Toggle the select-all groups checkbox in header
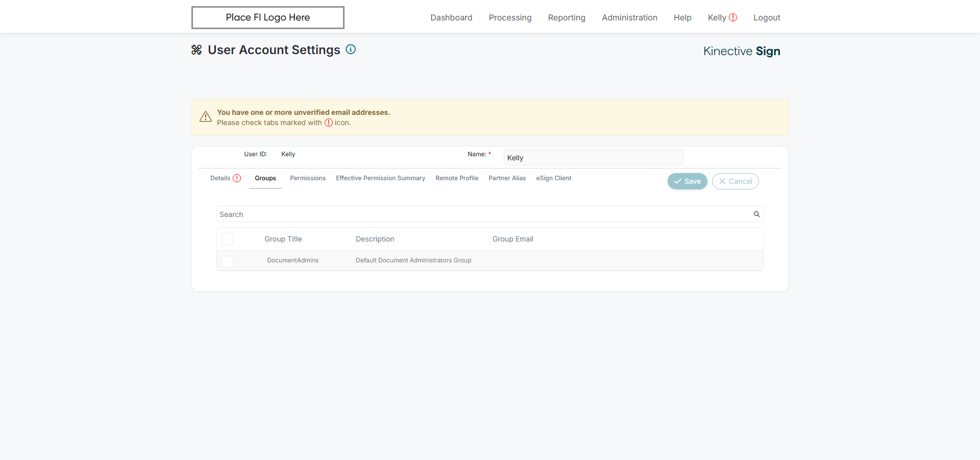 click(x=228, y=239)
